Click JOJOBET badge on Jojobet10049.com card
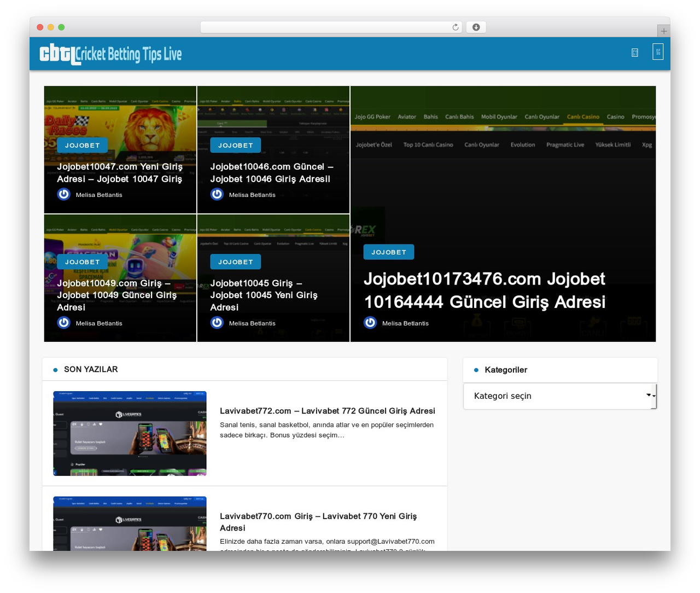 [83, 262]
